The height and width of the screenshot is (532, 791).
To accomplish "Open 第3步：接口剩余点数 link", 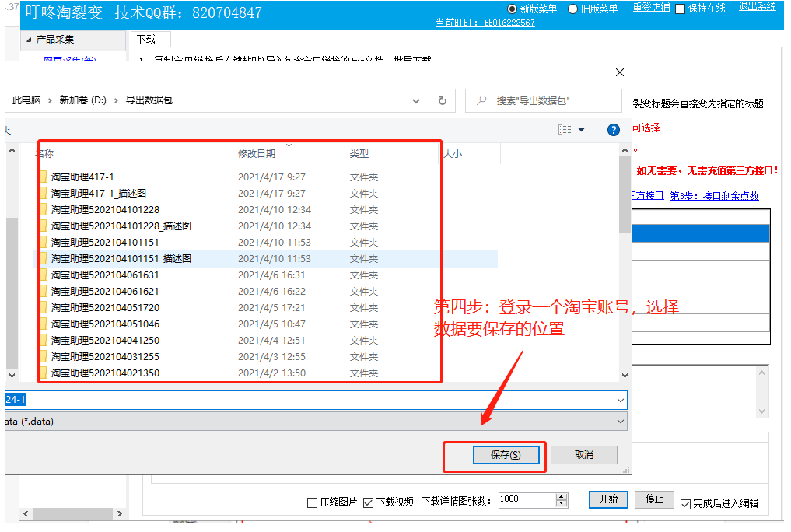I will coord(714,196).
